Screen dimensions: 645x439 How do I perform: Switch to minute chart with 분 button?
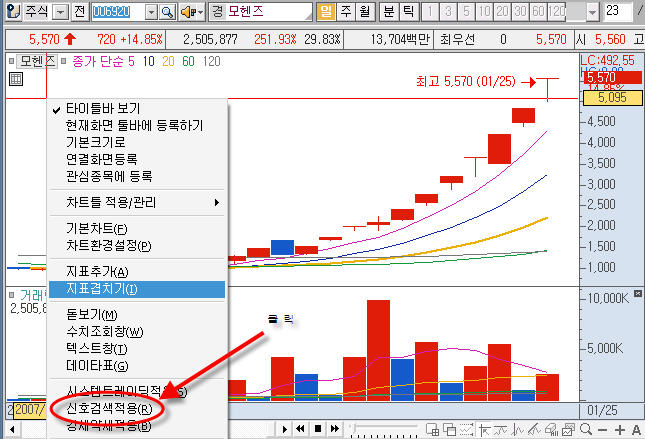389,12
